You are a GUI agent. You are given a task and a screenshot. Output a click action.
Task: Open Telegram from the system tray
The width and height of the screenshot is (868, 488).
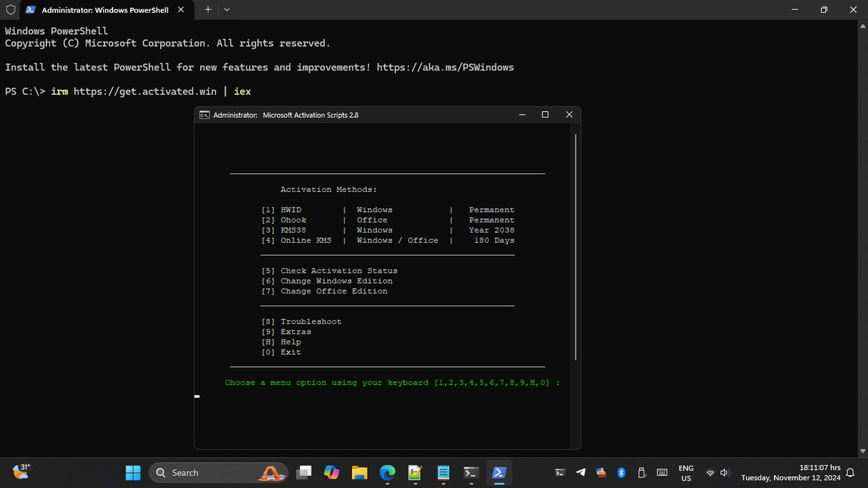pyautogui.click(x=580, y=472)
